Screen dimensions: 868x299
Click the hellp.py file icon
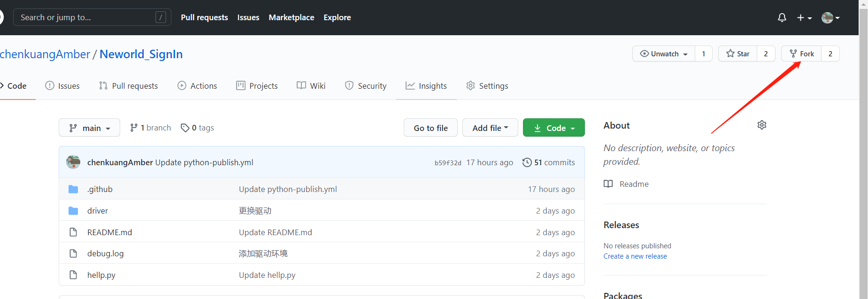[73, 275]
